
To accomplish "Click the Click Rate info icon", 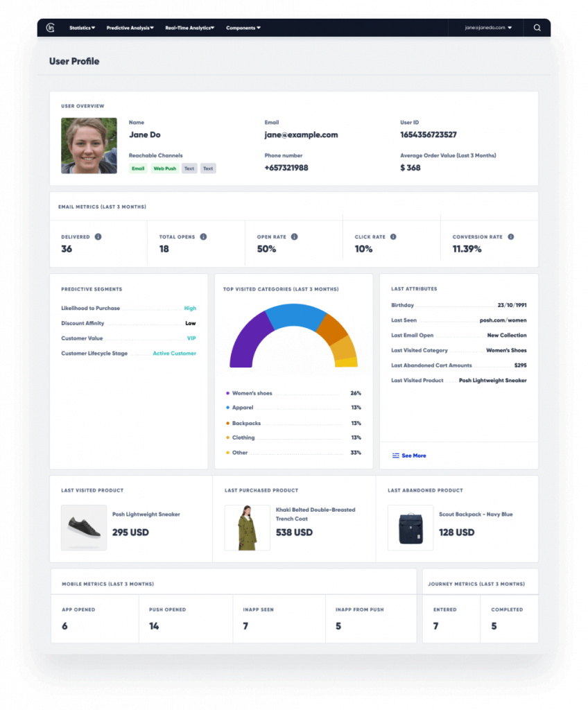I will [394, 236].
